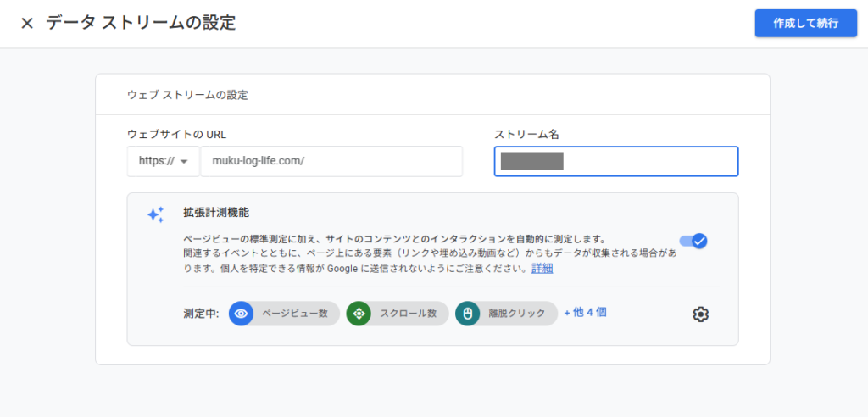Click the ウェブサイトの URL label
The height and width of the screenshot is (417, 868).
pyautogui.click(x=176, y=134)
